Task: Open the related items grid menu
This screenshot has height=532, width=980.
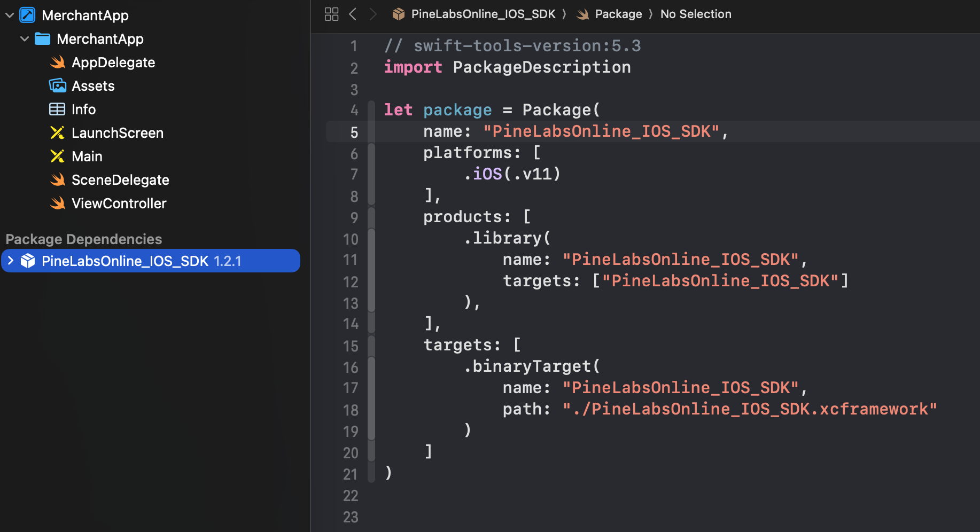Action: click(x=331, y=14)
